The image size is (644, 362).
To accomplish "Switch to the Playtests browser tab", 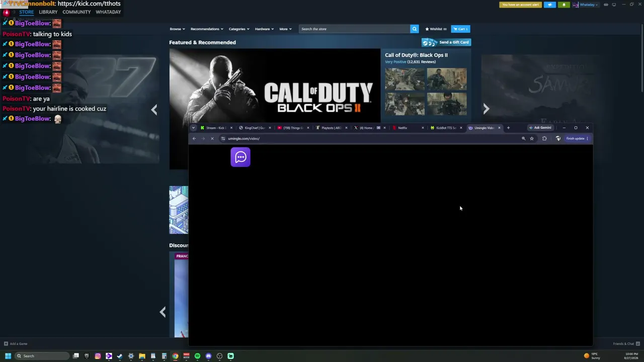I will pyautogui.click(x=331, y=128).
